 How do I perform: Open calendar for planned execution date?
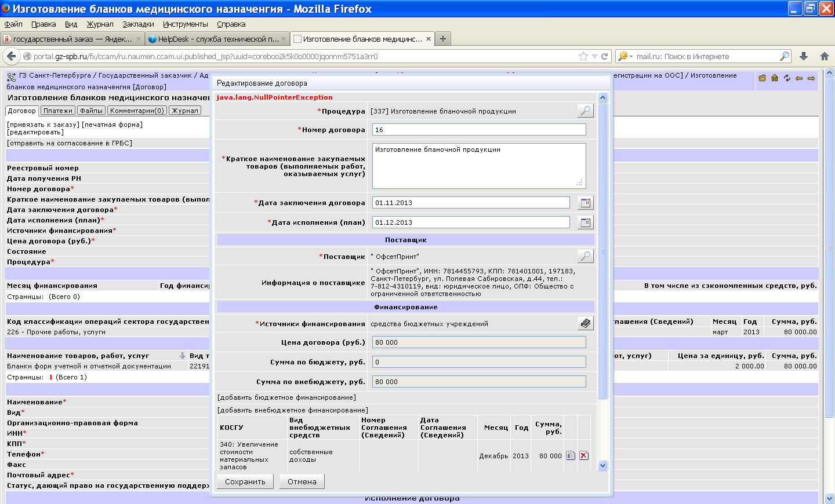pos(586,222)
